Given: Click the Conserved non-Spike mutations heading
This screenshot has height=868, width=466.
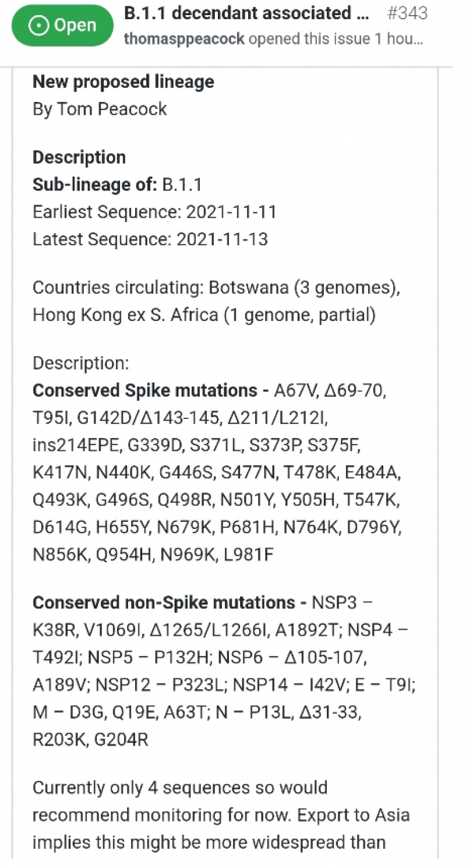Looking at the screenshot, I should 164,602.
